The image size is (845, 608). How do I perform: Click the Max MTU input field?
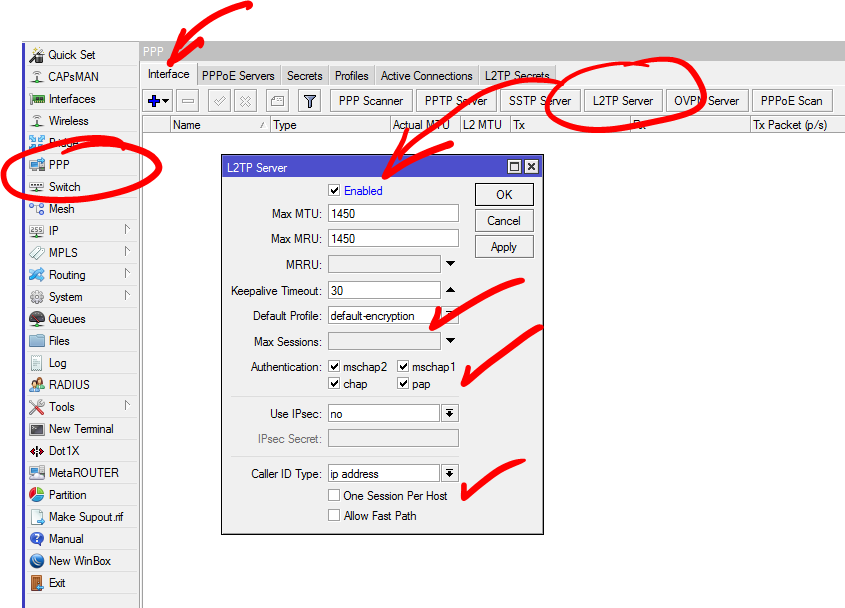pos(393,213)
